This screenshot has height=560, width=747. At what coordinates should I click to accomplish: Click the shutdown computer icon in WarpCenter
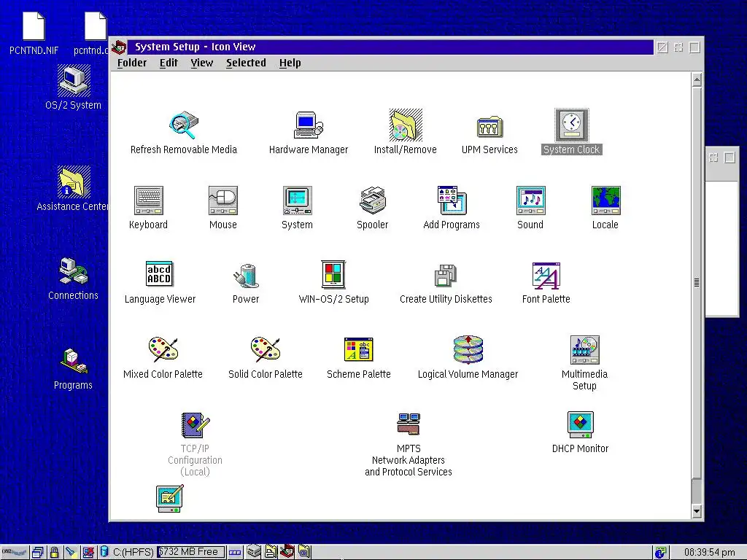[x=88, y=553]
